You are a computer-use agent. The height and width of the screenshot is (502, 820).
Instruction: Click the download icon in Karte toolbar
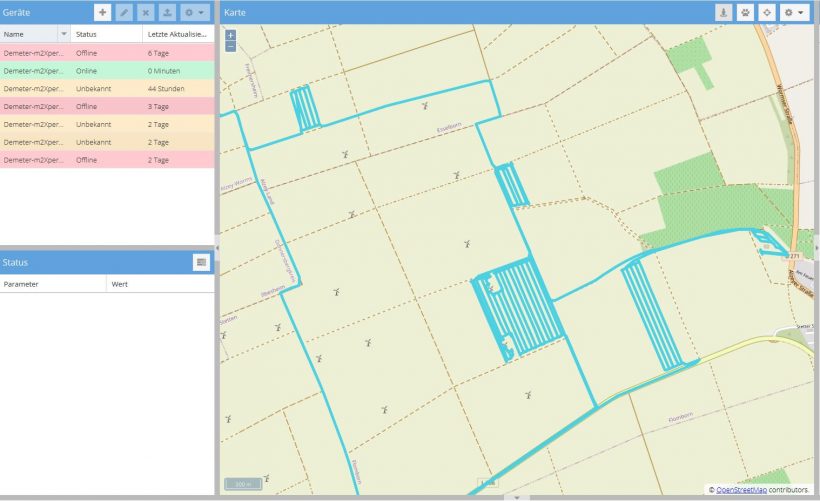coord(723,13)
